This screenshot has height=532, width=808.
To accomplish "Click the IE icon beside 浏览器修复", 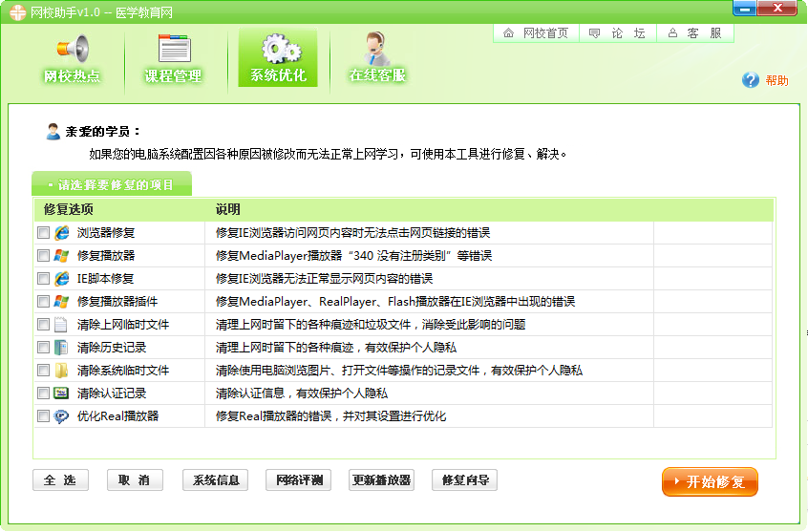I will click(x=62, y=233).
